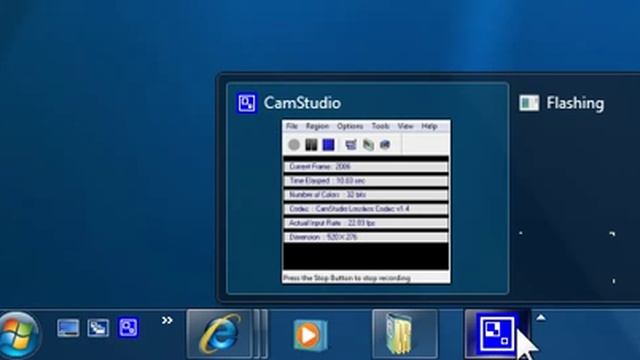Click the Codec CamStudio Lossless line

[x=366, y=209]
